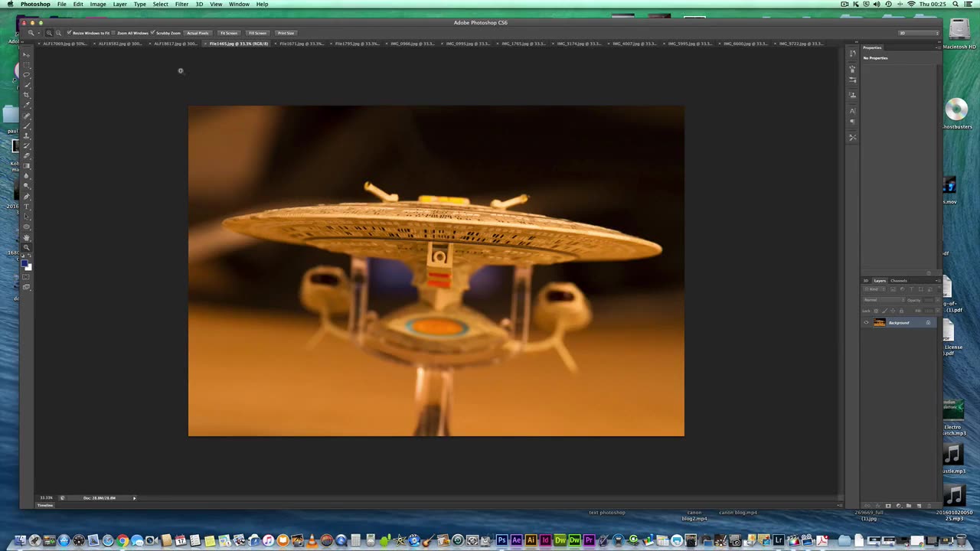Viewport: 980px width, 551px height.
Task: Select the Brush tool
Action: pyautogui.click(x=27, y=126)
